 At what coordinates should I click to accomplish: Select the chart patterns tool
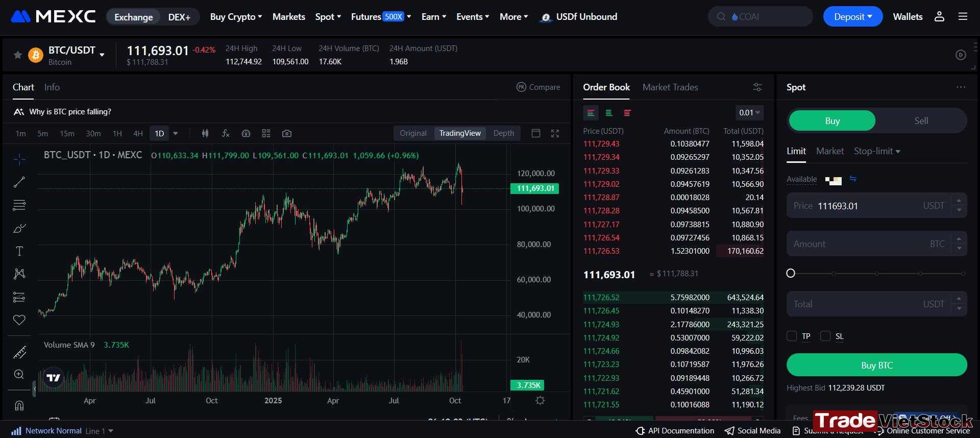tap(19, 274)
